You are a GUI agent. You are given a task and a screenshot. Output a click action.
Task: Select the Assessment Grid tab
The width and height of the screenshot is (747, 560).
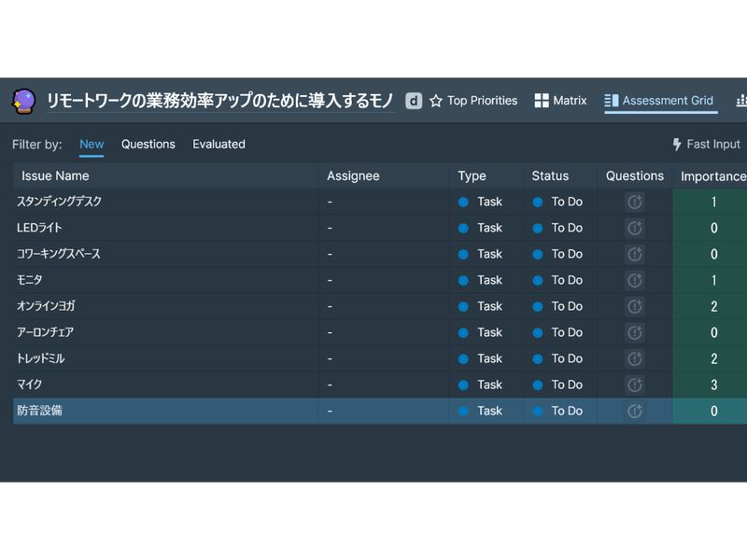point(660,101)
